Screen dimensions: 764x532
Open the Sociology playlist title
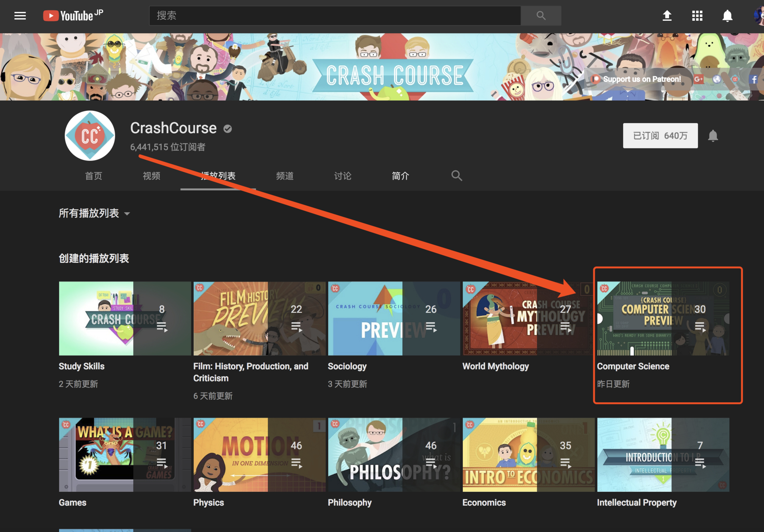pyautogui.click(x=347, y=366)
